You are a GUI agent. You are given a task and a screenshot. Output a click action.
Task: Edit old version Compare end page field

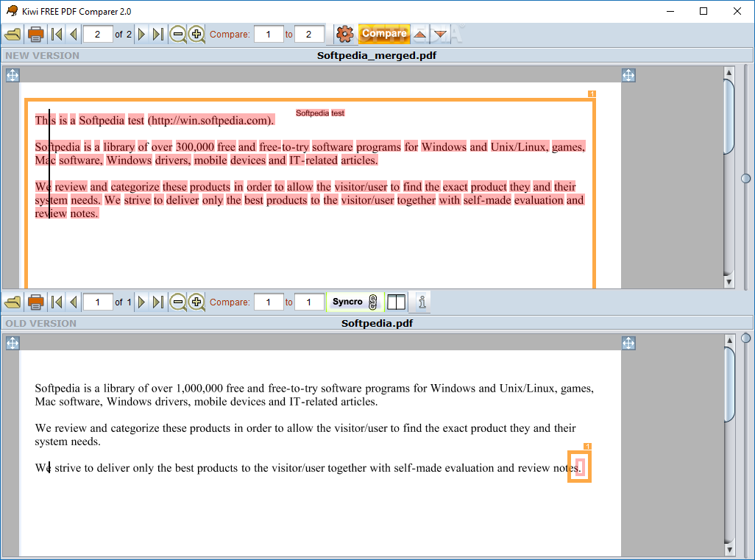point(308,302)
